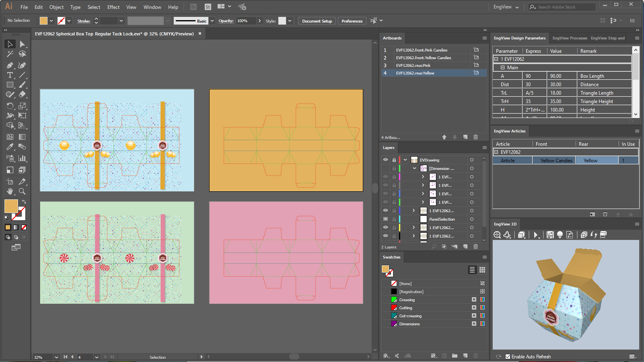Screen dimensions: 644x362
Task: Choose the Eyedropper tool
Action: tap(10, 147)
